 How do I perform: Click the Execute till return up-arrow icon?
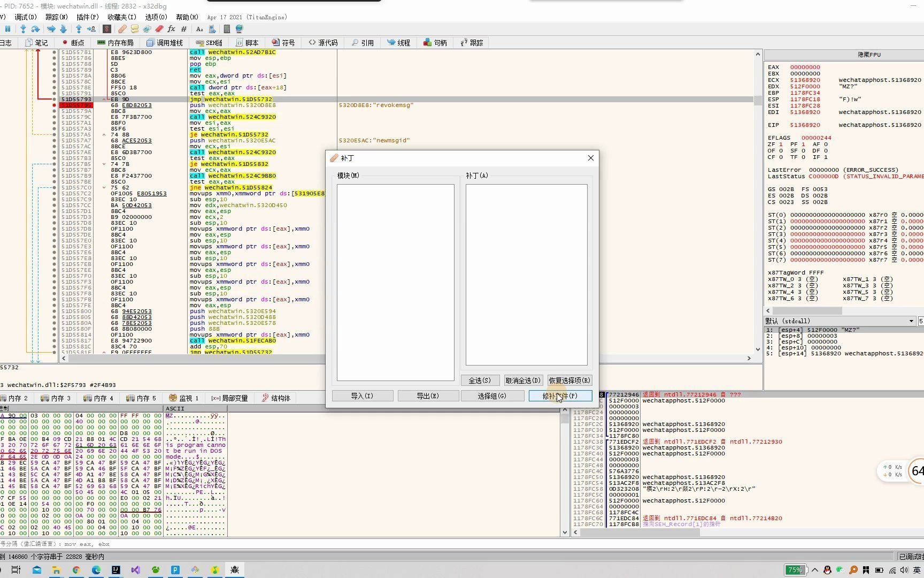pyautogui.click(x=79, y=29)
